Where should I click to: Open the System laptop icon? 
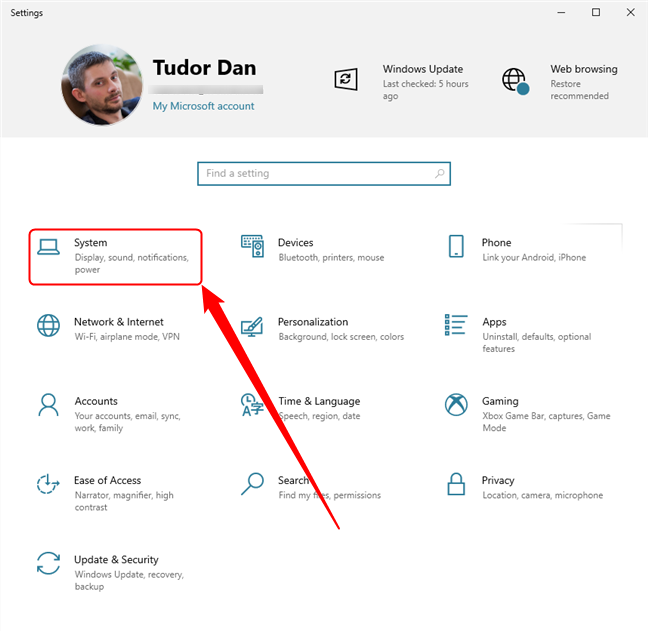(x=48, y=247)
